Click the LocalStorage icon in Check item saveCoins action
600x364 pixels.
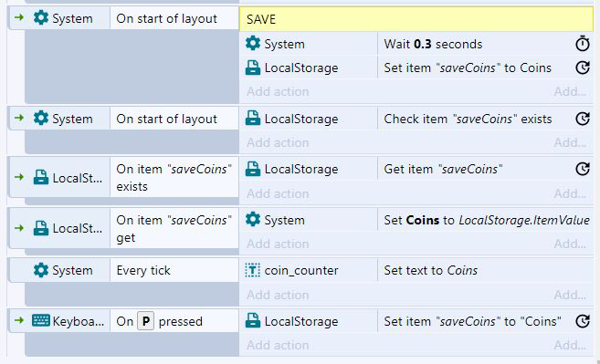click(253, 119)
